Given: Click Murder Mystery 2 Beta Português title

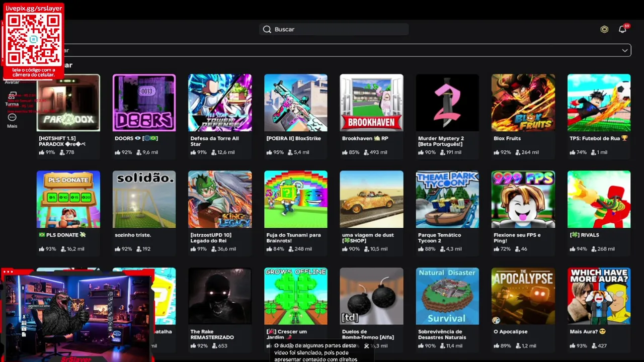Looking at the screenshot, I should click(441, 141).
